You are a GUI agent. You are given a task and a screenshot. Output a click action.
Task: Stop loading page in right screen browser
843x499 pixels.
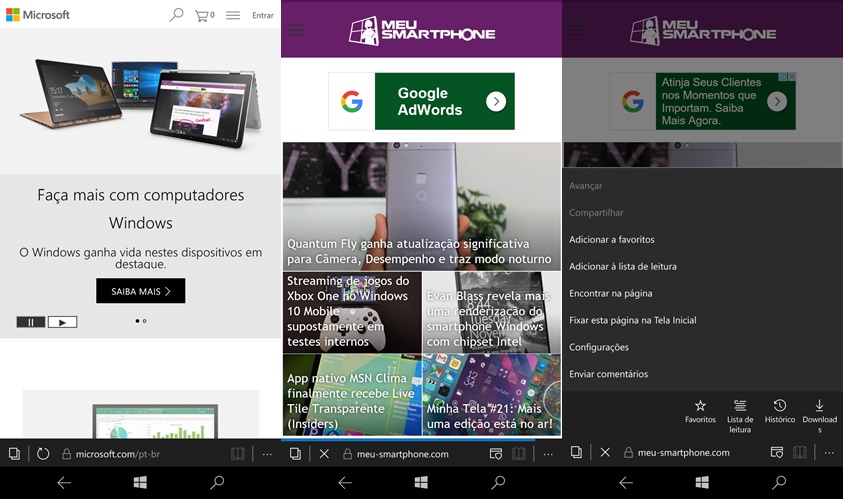coord(605,452)
